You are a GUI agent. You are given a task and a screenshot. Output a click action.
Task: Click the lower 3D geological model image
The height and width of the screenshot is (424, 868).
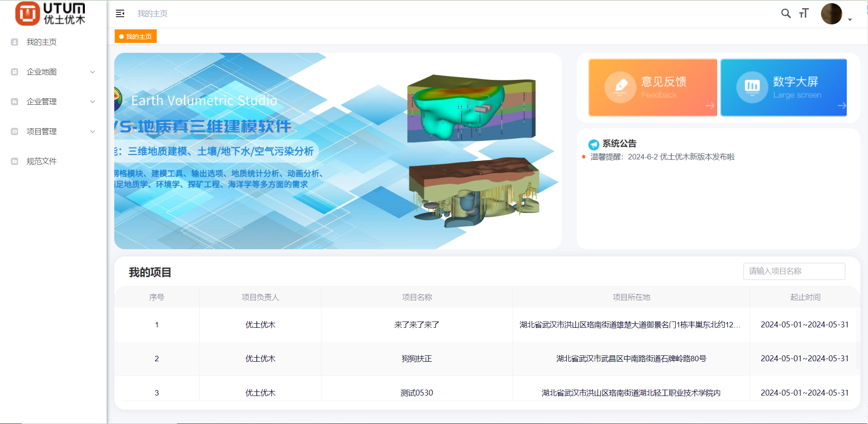click(x=474, y=192)
